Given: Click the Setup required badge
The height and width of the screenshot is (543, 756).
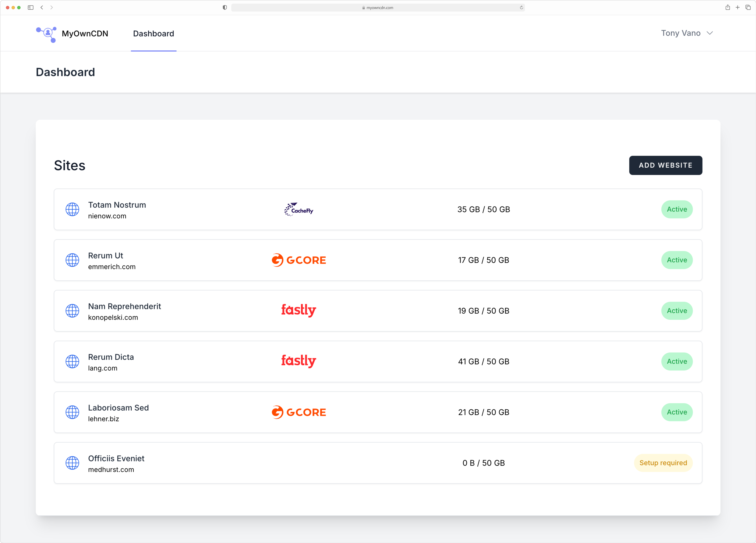Looking at the screenshot, I should pyautogui.click(x=663, y=463).
